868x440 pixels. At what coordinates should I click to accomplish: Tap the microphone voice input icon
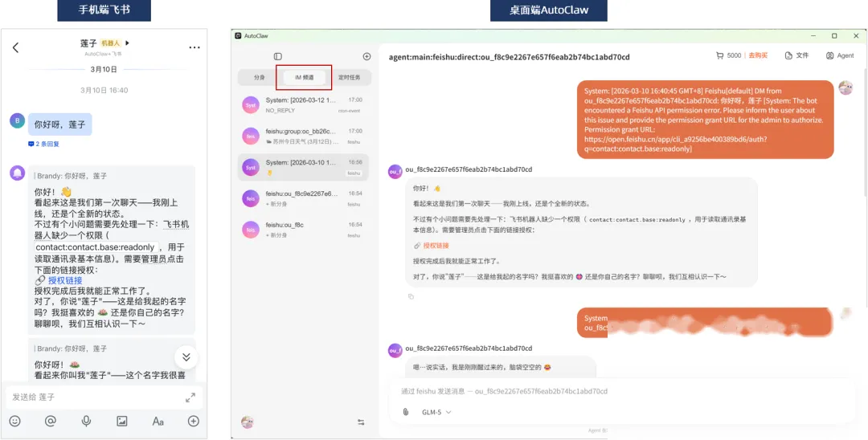pos(86,422)
